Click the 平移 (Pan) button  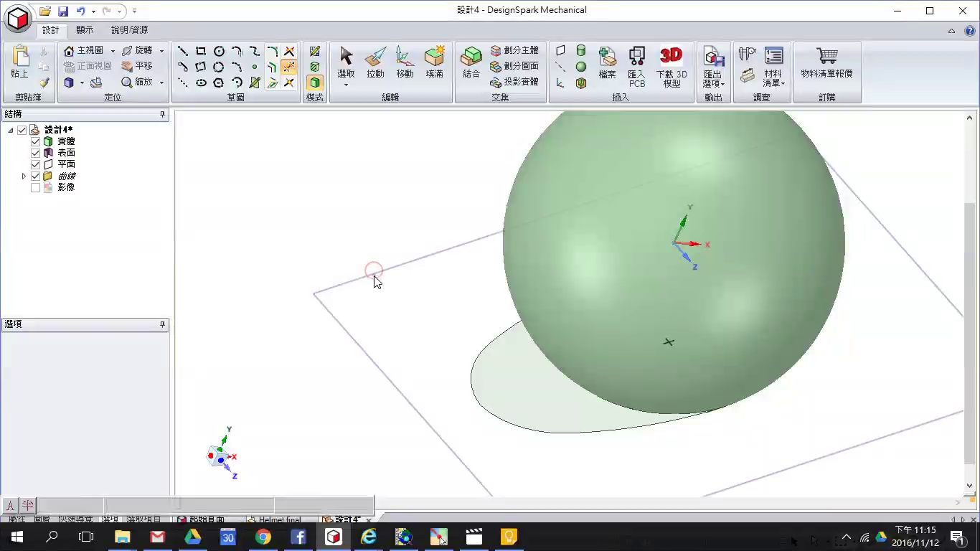(136, 67)
